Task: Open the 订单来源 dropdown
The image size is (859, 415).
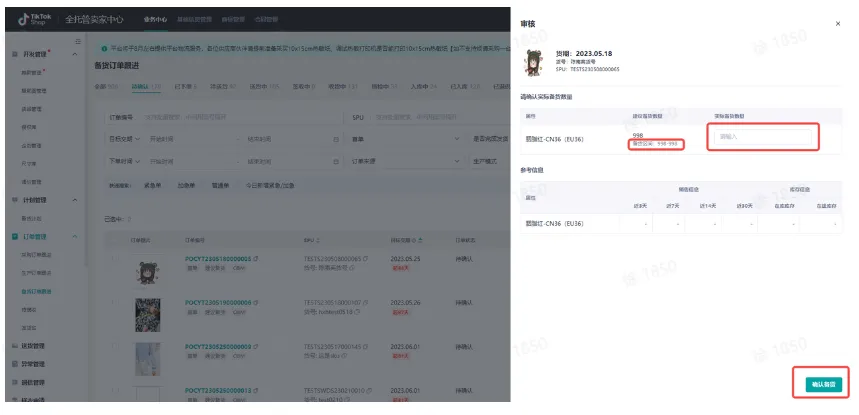Action: click(405, 162)
